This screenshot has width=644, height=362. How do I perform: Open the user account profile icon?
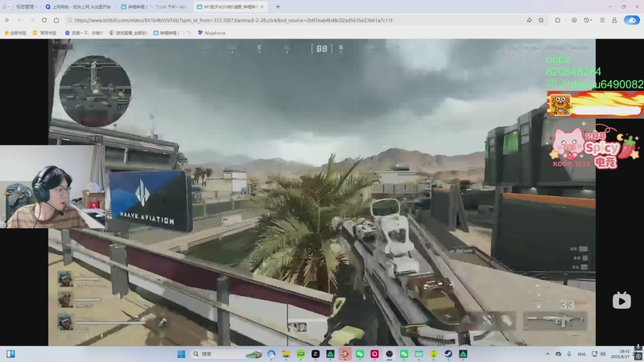(x=614, y=19)
